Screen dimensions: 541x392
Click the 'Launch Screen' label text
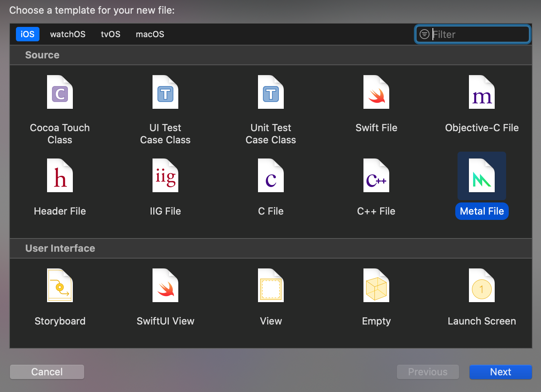[x=482, y=321]
